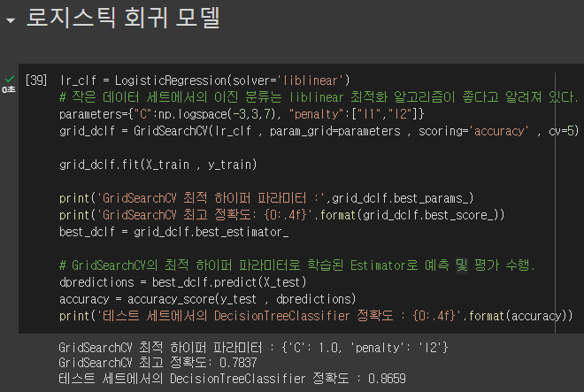Collapse the 로지스틱 회귀 모델 section arrow

click(11, 21)
